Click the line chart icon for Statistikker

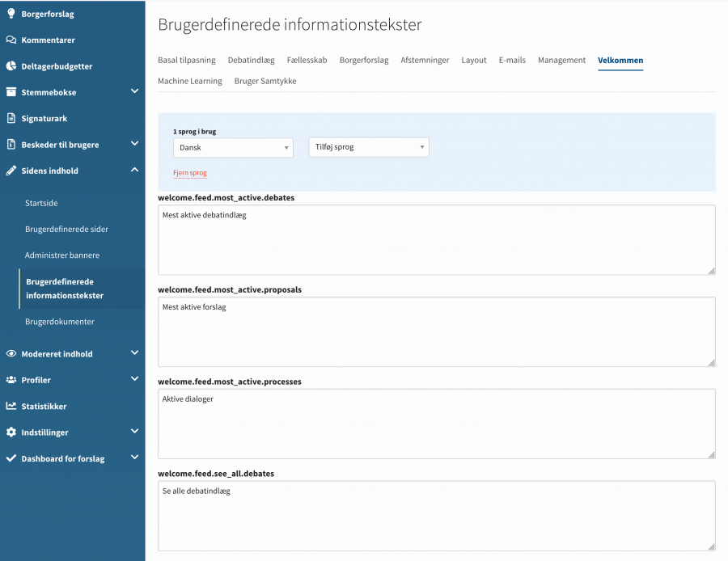click(x=11, y=406)
